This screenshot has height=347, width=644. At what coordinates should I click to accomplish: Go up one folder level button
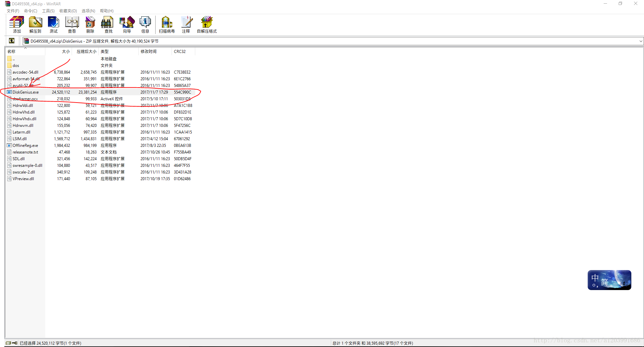tap(12, 41)
